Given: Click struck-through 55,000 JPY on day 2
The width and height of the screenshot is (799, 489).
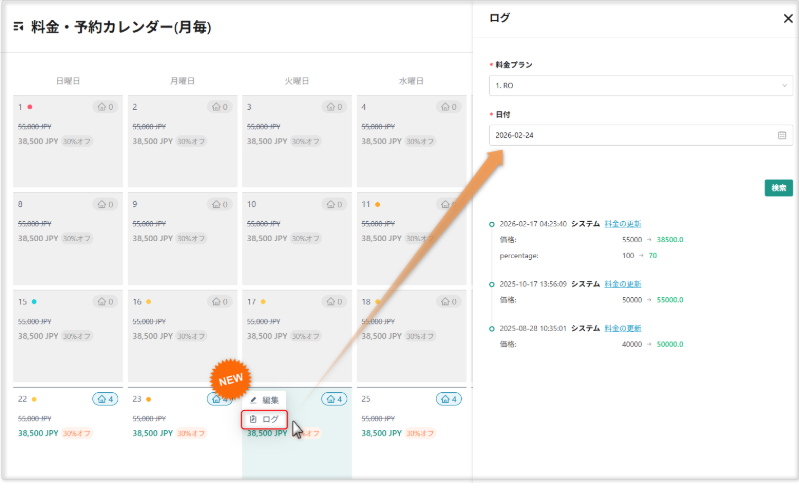Looking at the screenshot, I should click(x=149, y=126).
